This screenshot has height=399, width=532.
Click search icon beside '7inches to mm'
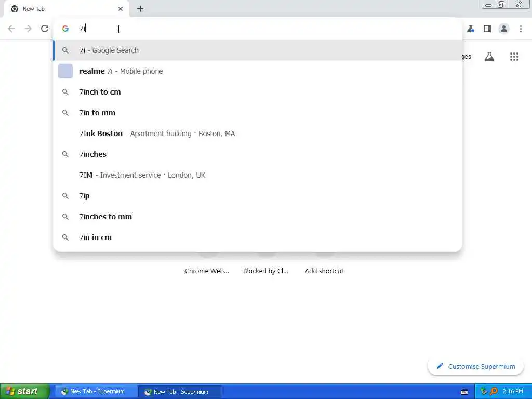65,217
